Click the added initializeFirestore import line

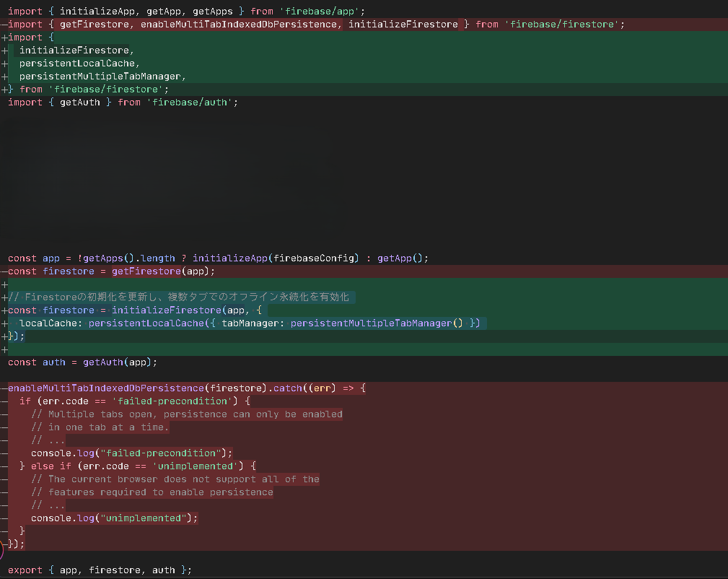76,51
